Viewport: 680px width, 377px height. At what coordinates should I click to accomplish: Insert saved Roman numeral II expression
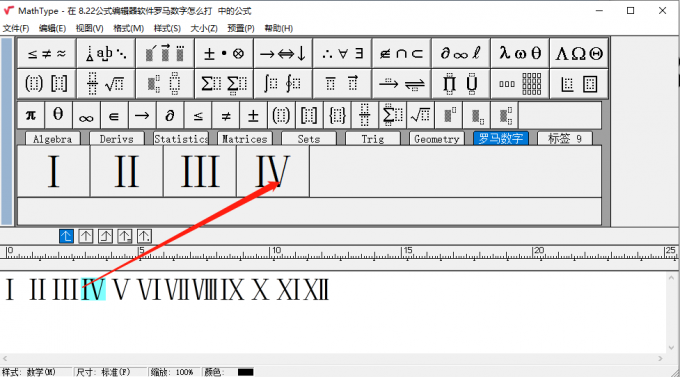127,171
